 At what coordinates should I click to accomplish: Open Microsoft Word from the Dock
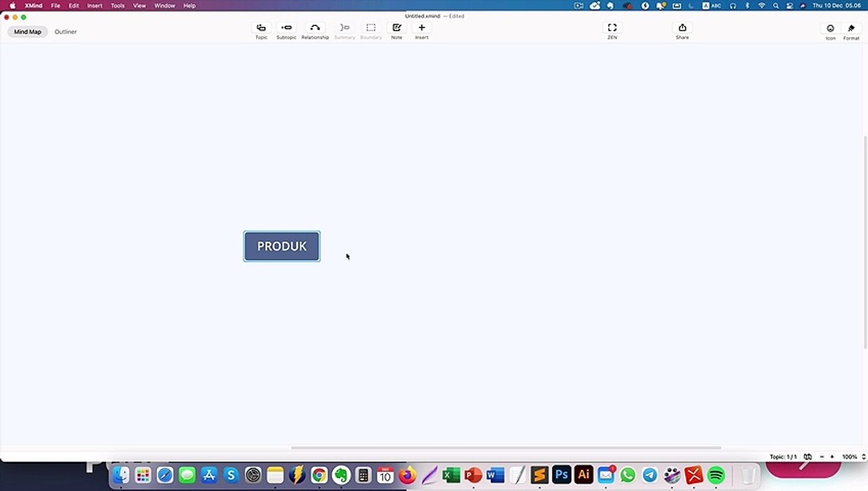[x=495, y=475]
